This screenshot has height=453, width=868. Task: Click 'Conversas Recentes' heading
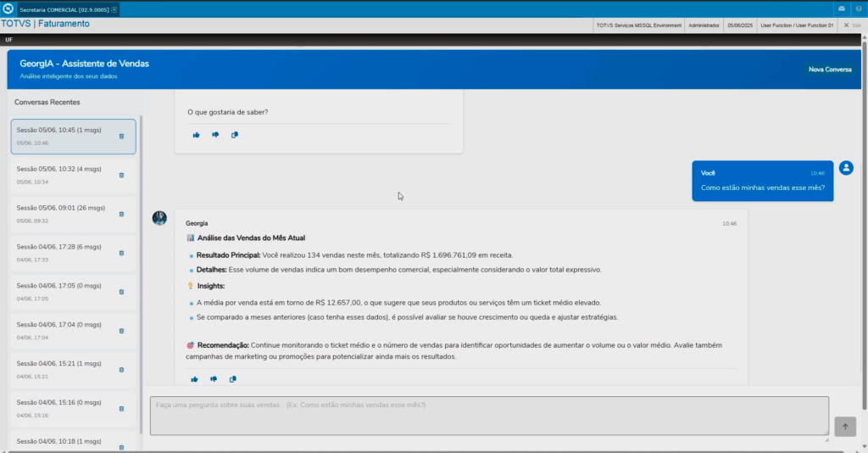click(x=47, y=103)
